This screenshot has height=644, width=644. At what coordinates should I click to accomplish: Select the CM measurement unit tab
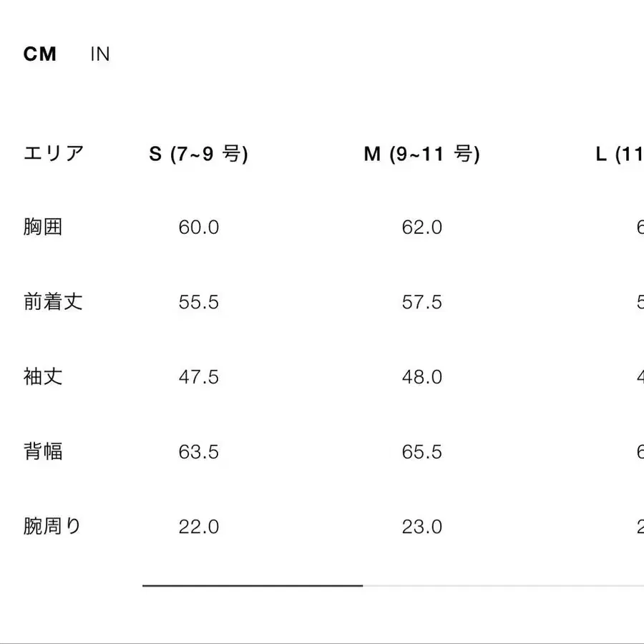[x=39, y=54]
